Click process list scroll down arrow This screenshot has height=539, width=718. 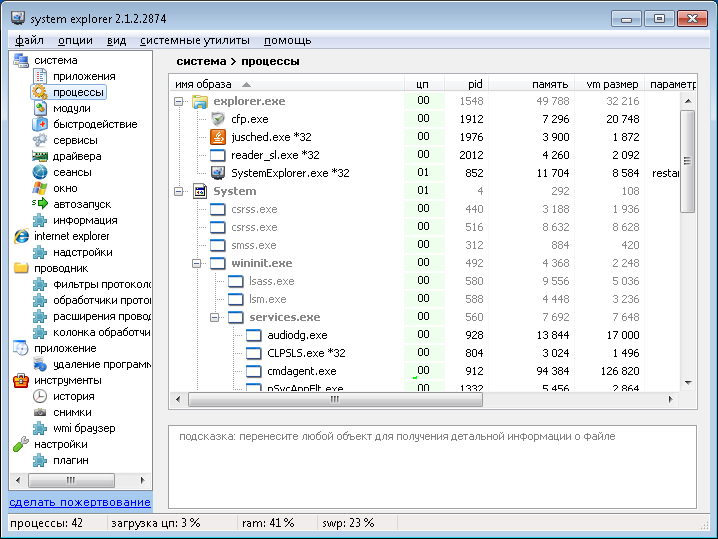[688, 382]
